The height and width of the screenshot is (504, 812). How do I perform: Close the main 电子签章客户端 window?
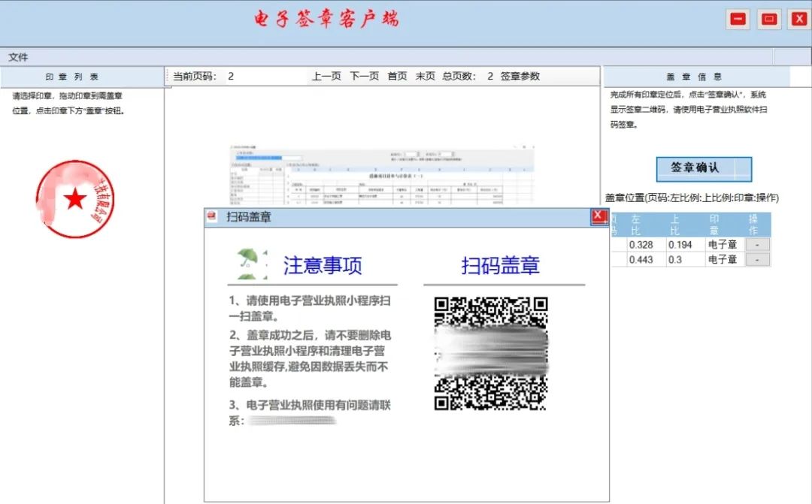click(x=797, y=20)
